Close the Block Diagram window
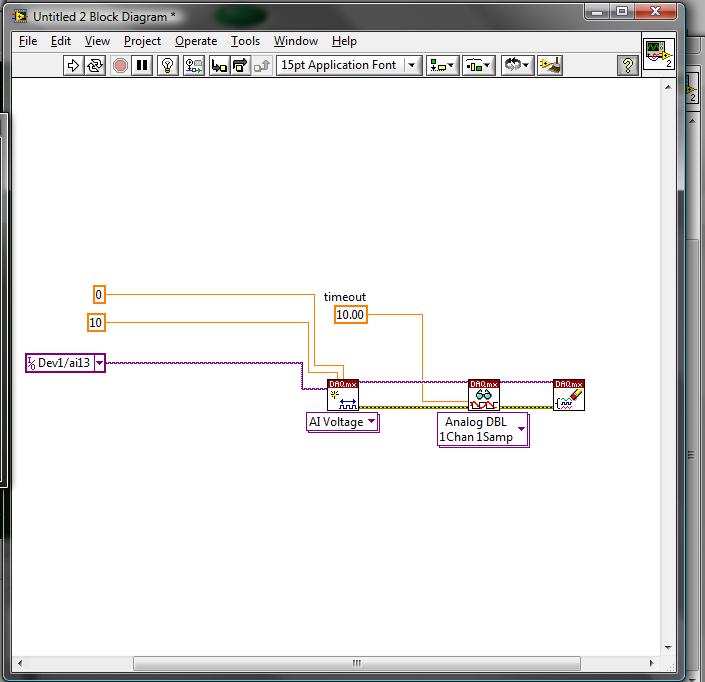 point(655,12)
